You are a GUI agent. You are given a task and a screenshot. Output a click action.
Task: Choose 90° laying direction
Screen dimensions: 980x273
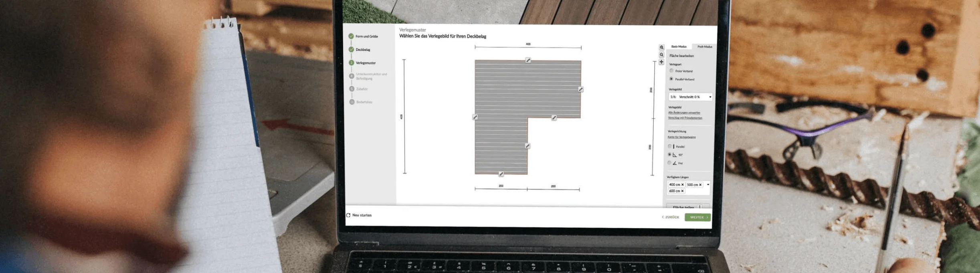click(x=669, y=154)
